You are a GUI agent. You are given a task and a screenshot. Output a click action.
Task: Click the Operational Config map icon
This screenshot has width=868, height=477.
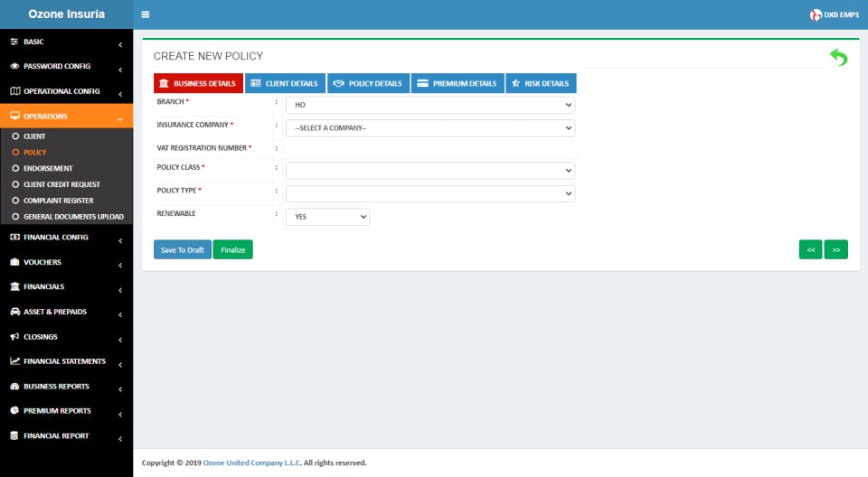pyautogui.click(x=15, y=90)
